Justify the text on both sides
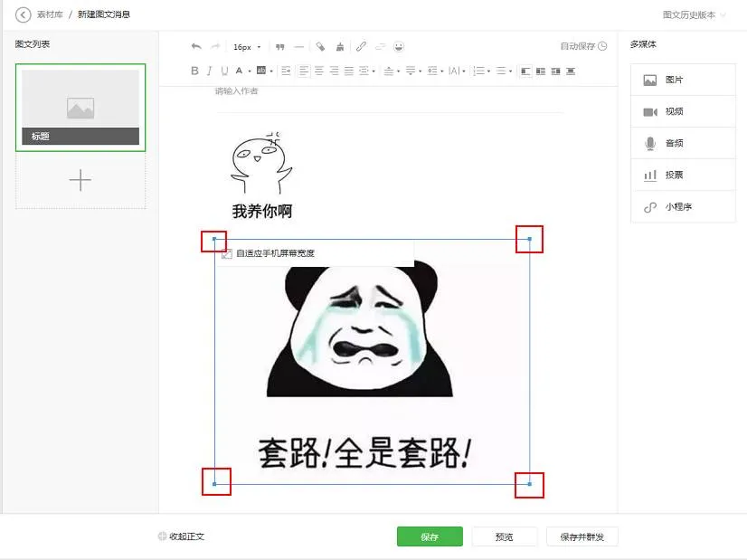747x560 pixels. 349,71
